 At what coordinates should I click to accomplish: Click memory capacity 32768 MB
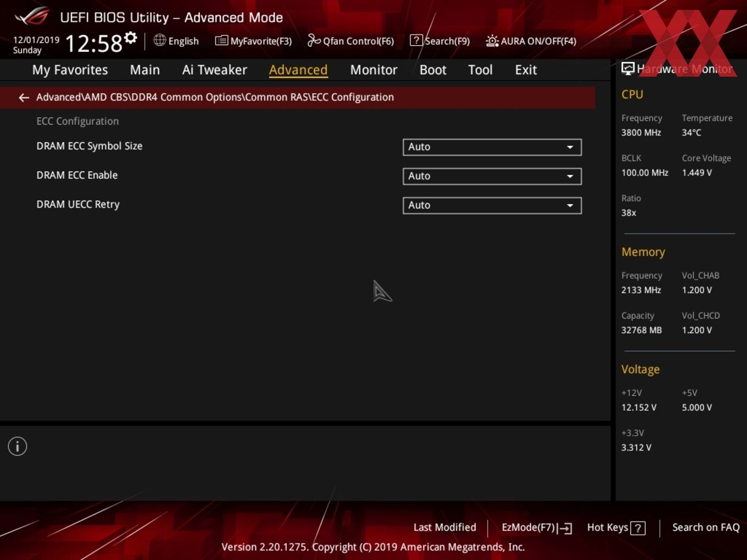pyautogui.click(x=642, y=330)
